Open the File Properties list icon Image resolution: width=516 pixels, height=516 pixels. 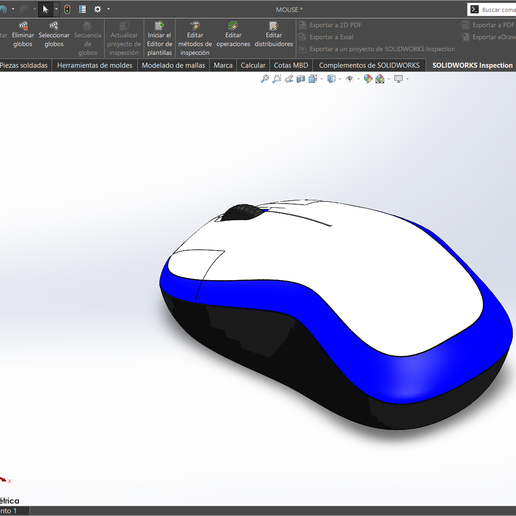tap(82, 9)
